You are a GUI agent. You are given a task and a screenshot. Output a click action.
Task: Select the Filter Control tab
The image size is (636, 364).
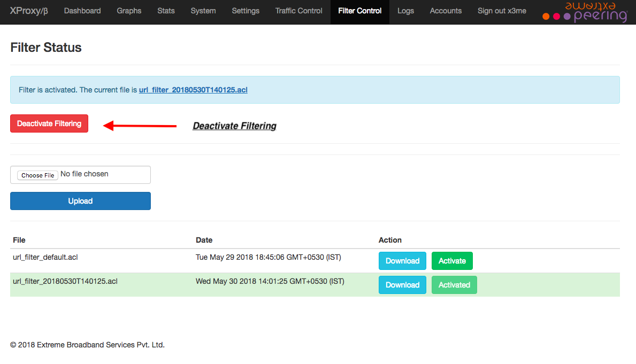pos(360,11)
